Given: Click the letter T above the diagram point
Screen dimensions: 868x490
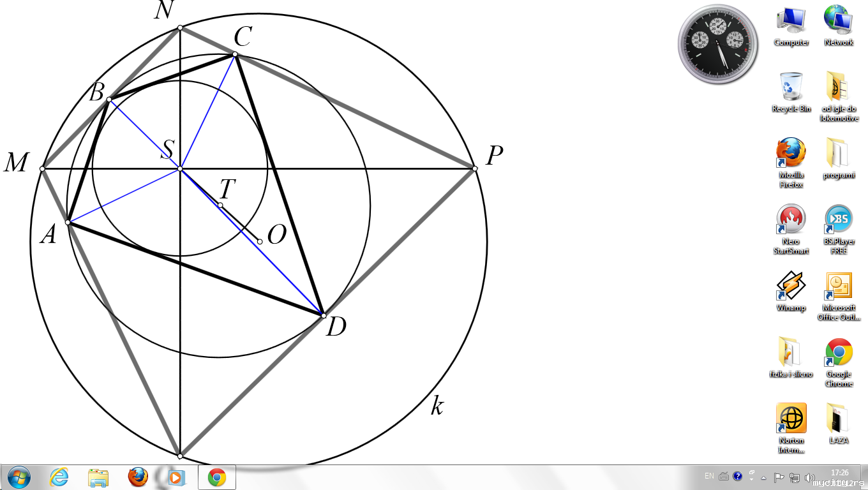Looking at the screenshot, I should (227, 189).
